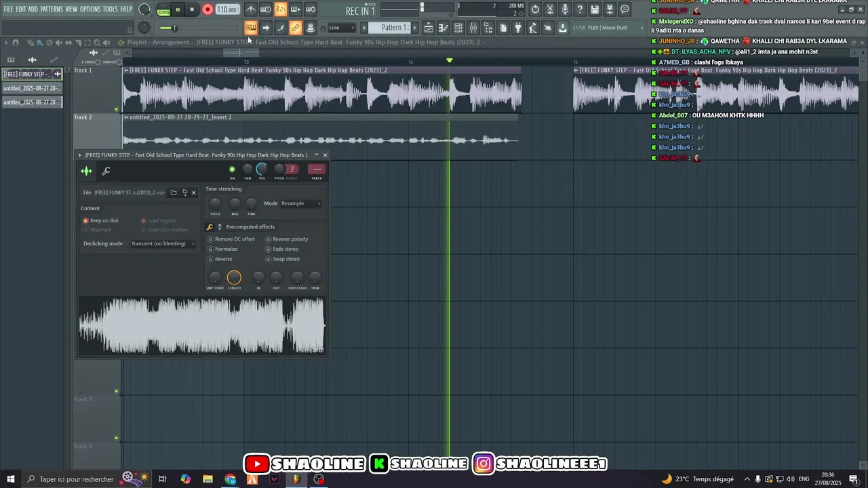The height and width of the screenshot is (488, 868).
Task: Open the EDIT menu
Action: tap(21, 9)
